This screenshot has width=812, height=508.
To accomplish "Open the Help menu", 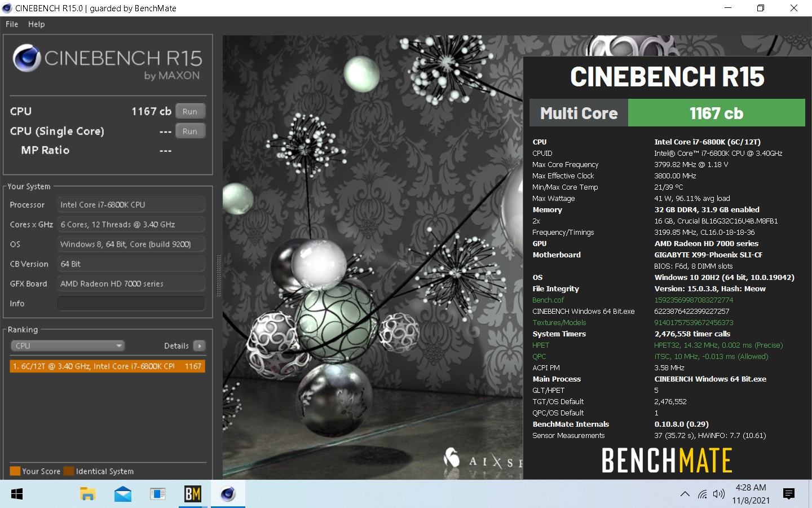I will coord(36,24).
